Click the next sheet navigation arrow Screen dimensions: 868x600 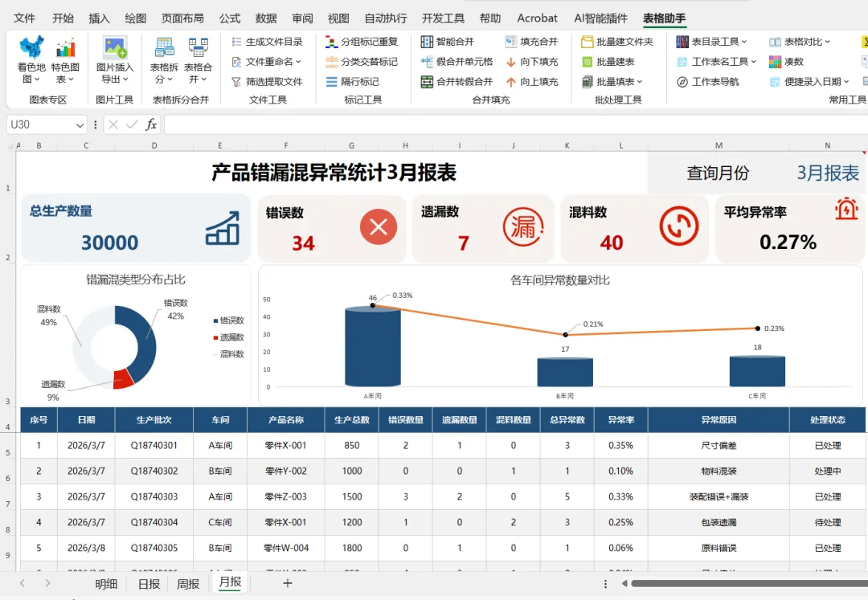click(47, 583)
